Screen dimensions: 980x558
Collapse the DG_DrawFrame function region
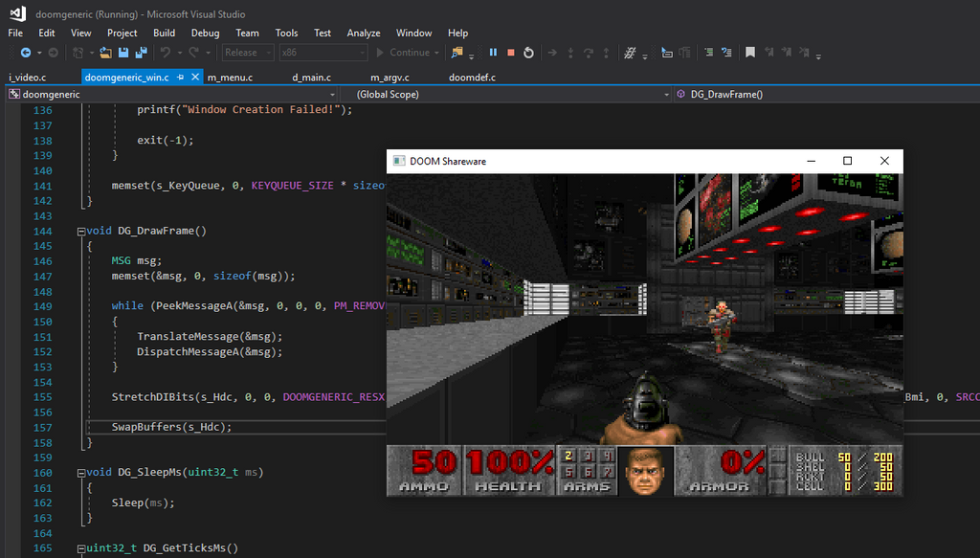(81, 231)
